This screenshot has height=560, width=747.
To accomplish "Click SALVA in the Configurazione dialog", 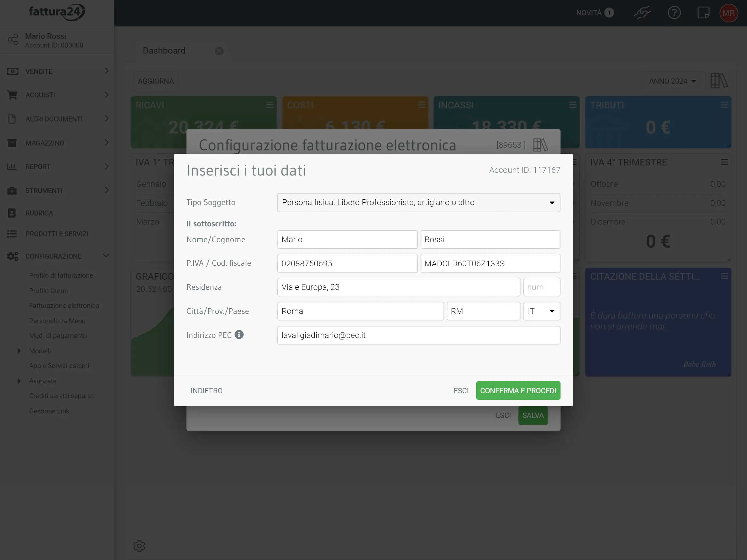I will point(533,415).
